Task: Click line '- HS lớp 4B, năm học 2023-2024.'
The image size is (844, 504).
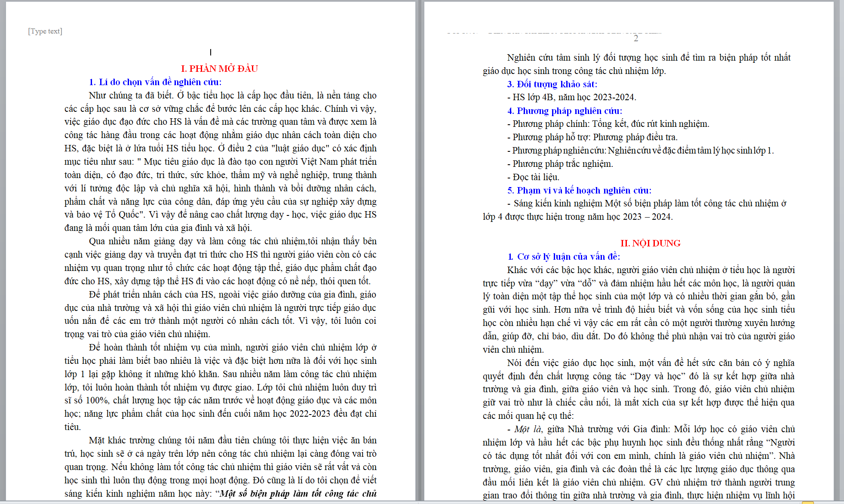Action: point(571,97)
